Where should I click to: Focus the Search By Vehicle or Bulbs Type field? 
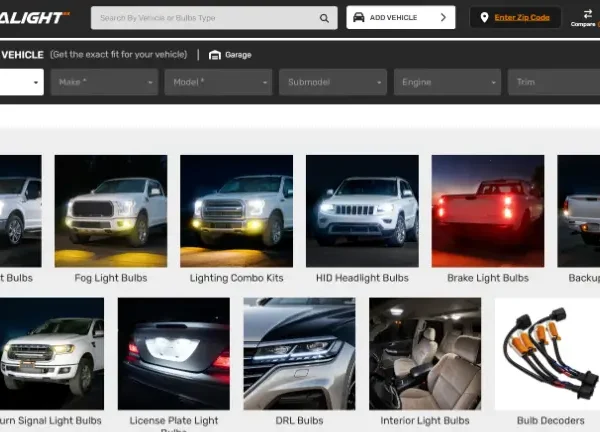pyautogui.click(x=214, y=18)
